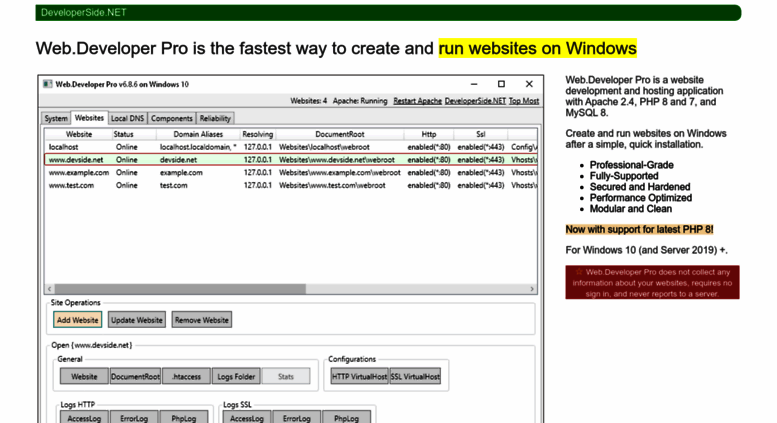The height and width of the screenshot is (423, 777).
Task: Select the www.example.com website row
Action: click(291, 173)
